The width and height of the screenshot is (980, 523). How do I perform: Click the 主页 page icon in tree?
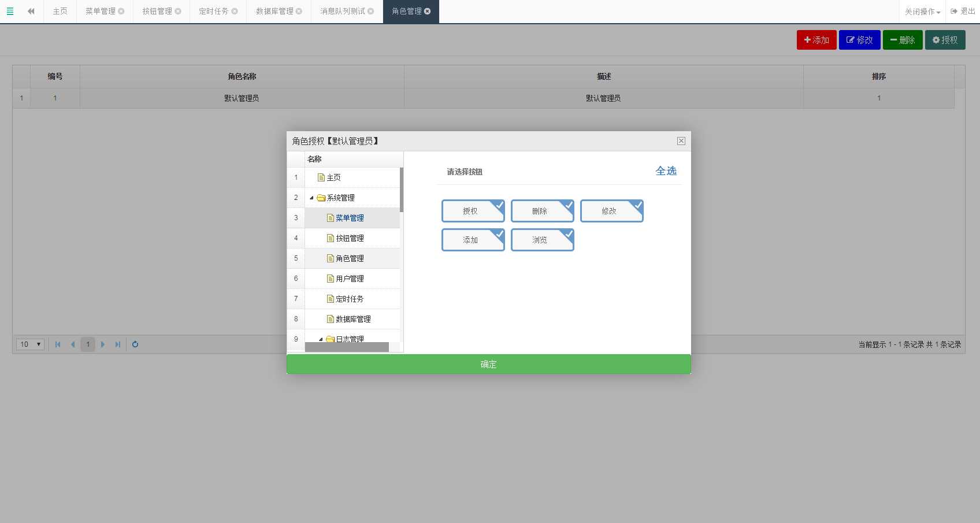pyautogui.click(x=321, y=177)
